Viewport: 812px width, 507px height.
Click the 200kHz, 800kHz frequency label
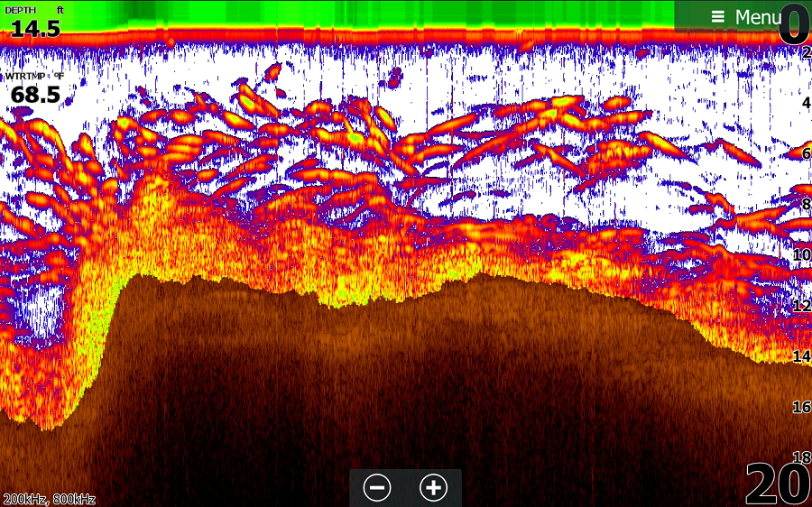click(x=49, y=499)
